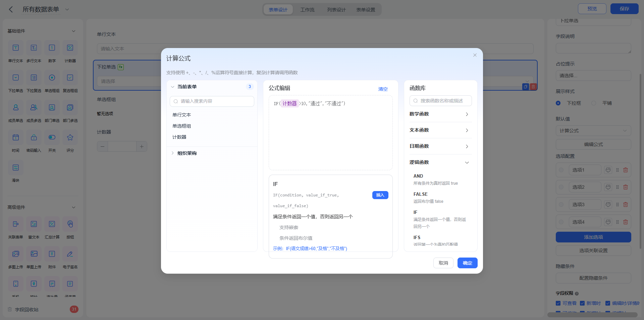The height and width of the screenshot is (320, 644).
Task: Click the 成员单选 component icon
Action: [16, 107]
